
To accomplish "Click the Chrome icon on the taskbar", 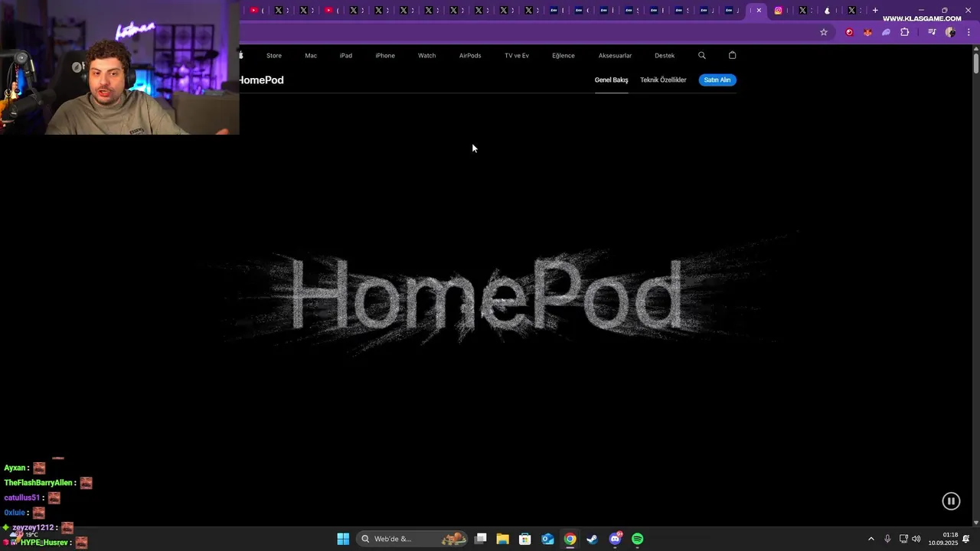I will (x=570, y=539).
